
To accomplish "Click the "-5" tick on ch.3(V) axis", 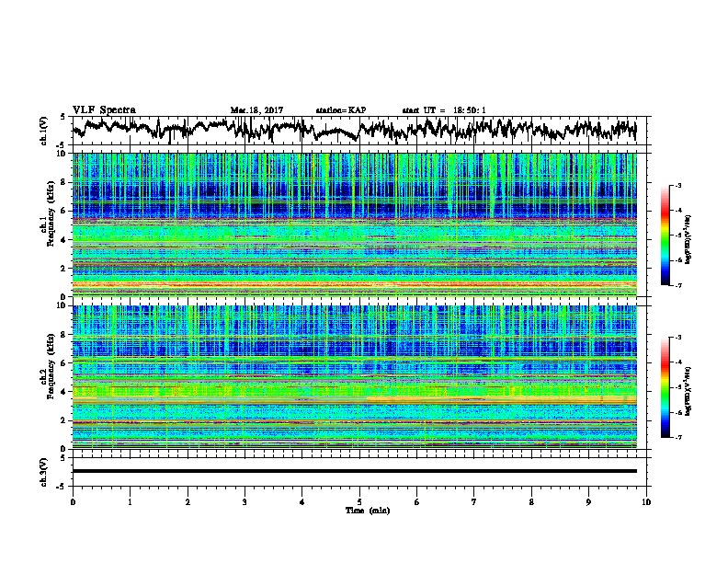I will 62,487.
